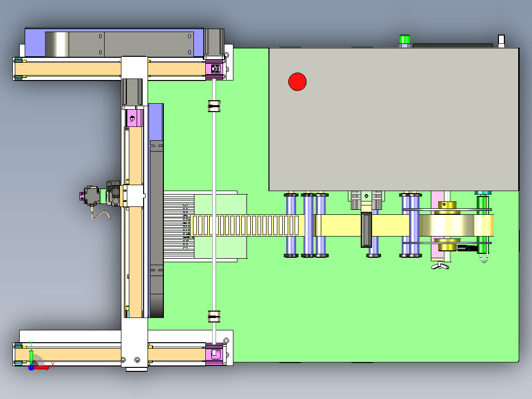The image size is (532, 399).
Task: Click the blue origin ball of the coordinate triad
Action: point(31,368)
